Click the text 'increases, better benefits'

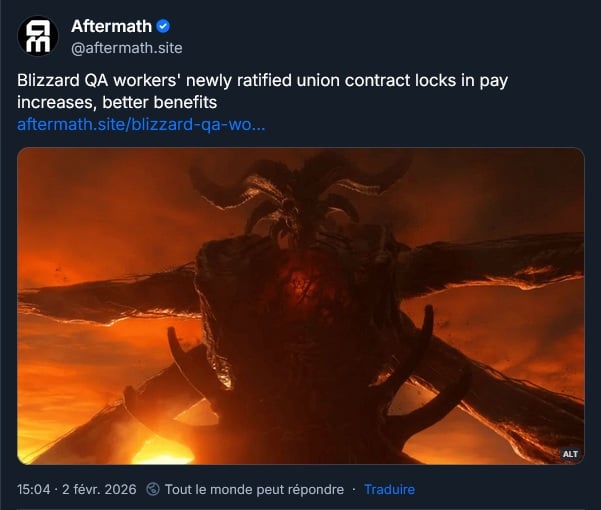tap(117, 103)
